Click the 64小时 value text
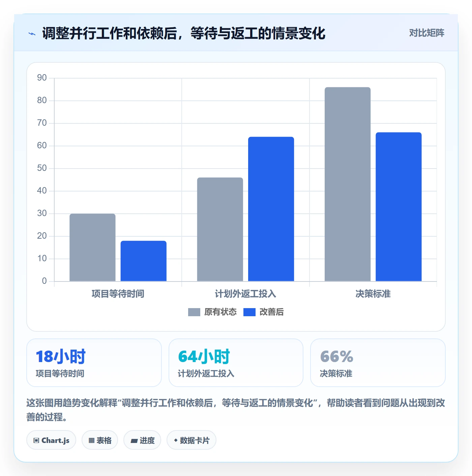The height and width of the screenshot is (476, 472). click(204, 357)
